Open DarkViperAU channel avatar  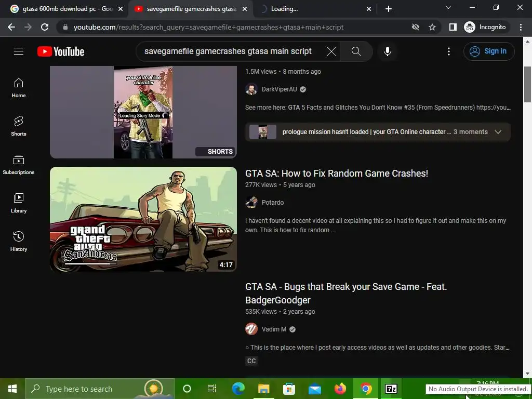251,89
